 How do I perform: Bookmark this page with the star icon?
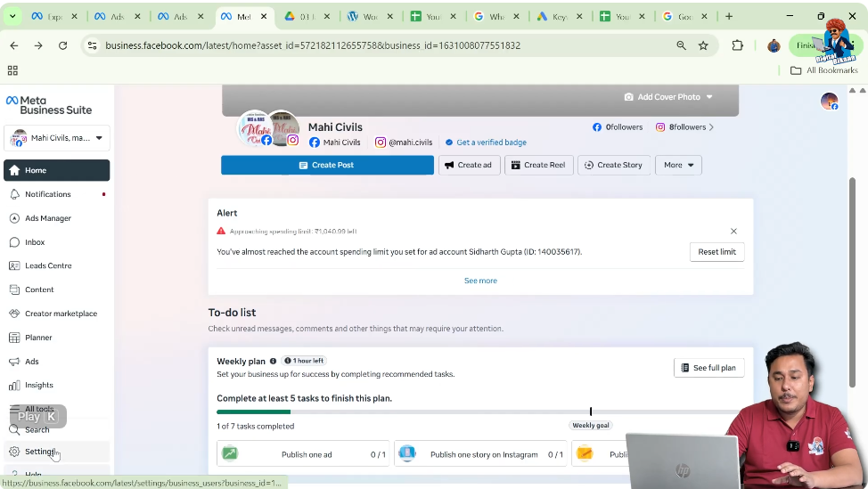703,45
